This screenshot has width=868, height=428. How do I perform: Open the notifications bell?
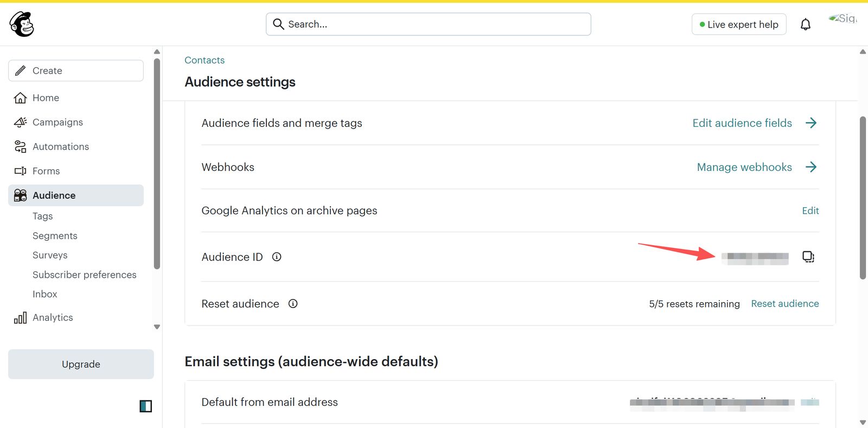click(806, 24)
